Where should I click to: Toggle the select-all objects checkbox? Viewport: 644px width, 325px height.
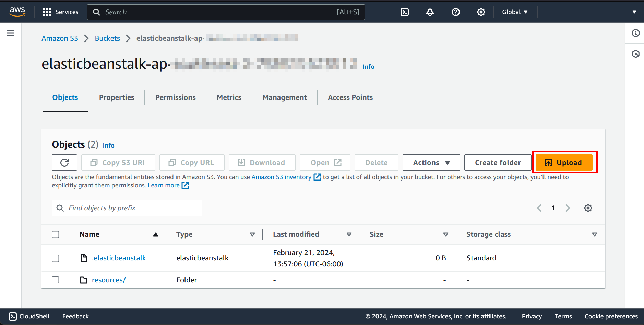click(x=55, y=234)
